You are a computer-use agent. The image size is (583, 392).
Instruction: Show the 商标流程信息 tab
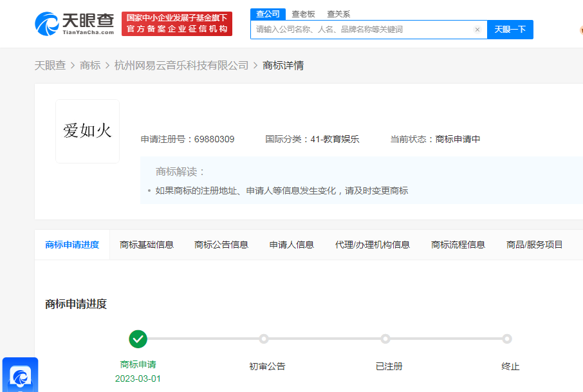(458, 245)
